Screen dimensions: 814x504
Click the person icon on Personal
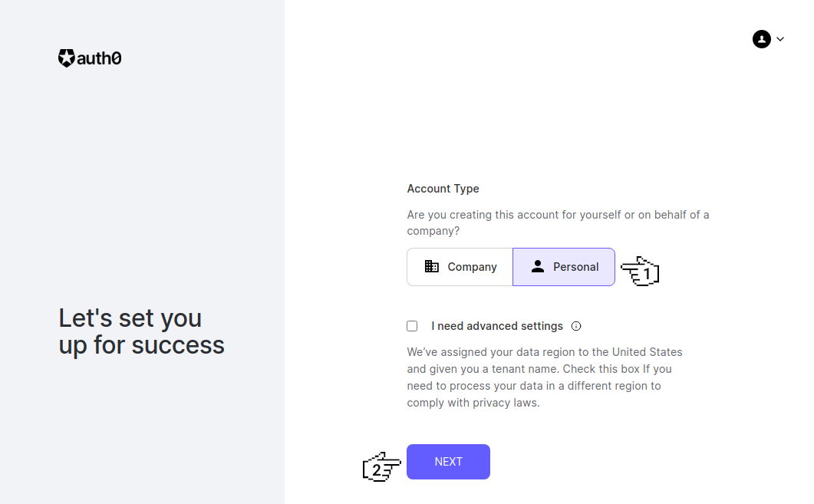coord(538,267)
